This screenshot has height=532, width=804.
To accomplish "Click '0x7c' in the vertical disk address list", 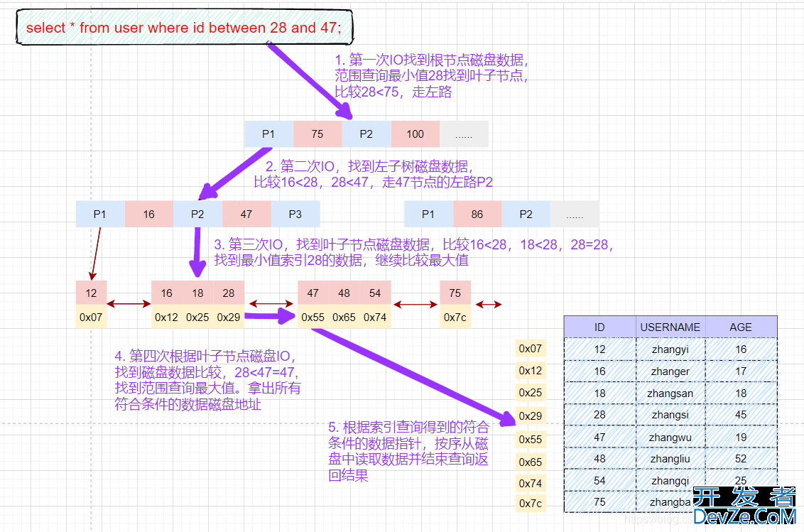I will [x=531, y=504].
